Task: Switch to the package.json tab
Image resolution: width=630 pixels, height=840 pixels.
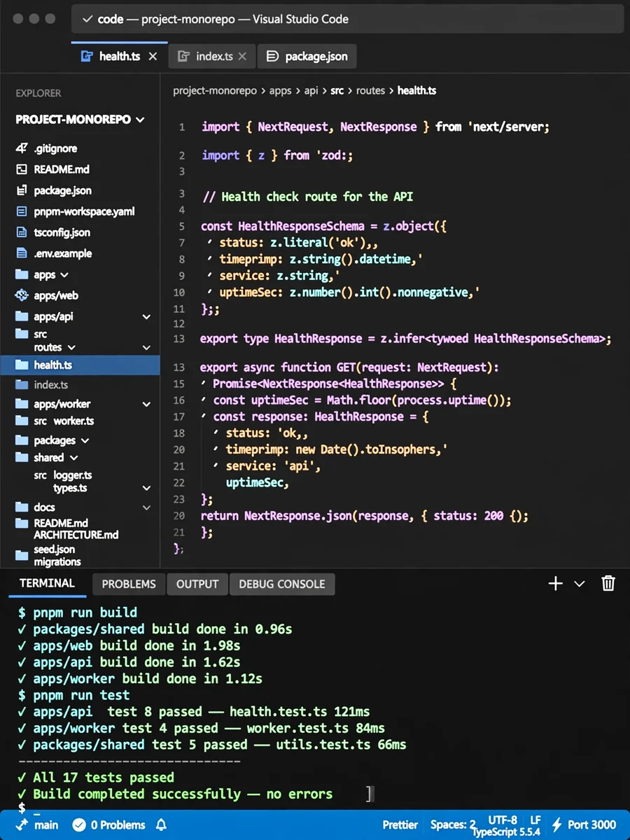Action: point(307,57)
